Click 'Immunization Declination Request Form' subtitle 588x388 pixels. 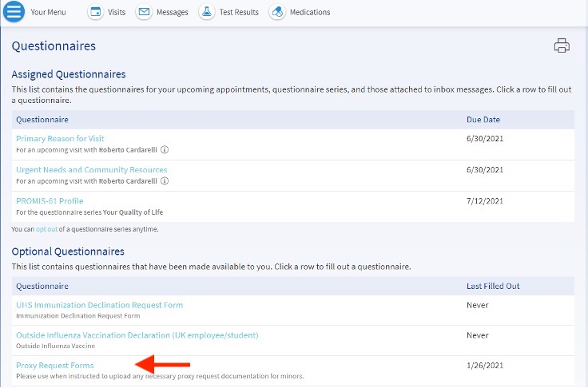pos(78,315)
